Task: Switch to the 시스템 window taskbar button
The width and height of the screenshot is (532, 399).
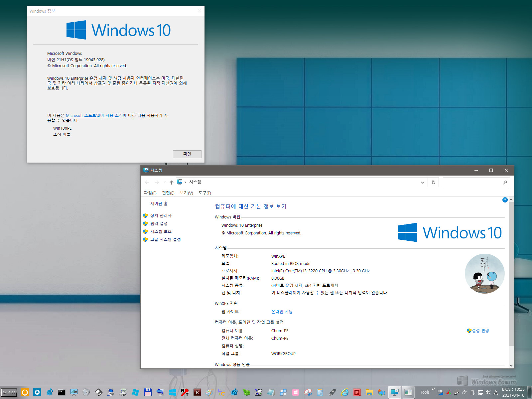Action: (395, 392)
